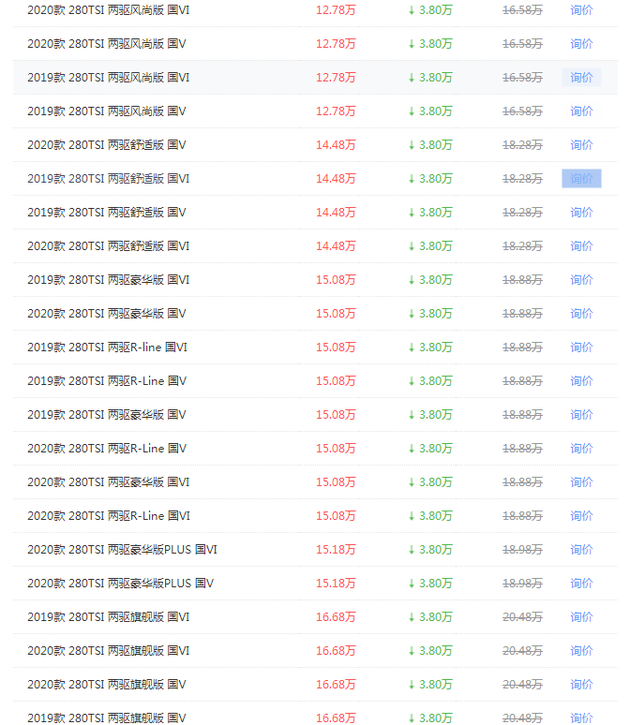Click highlighted 询价 for 2019款 两驱风尚版 国VI
Viewport: 630px width, 725px height.
tap(581, 78)
